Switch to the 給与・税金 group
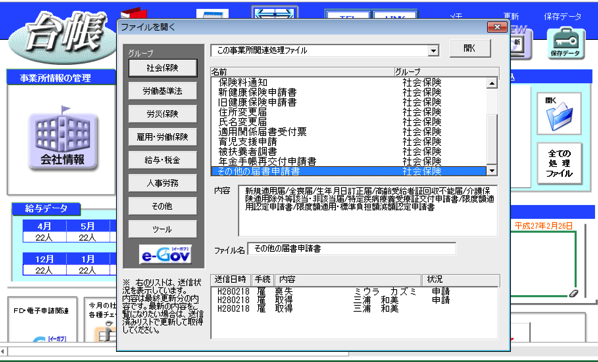Viewport: 598px width, 362px height. tap(163, 160)
